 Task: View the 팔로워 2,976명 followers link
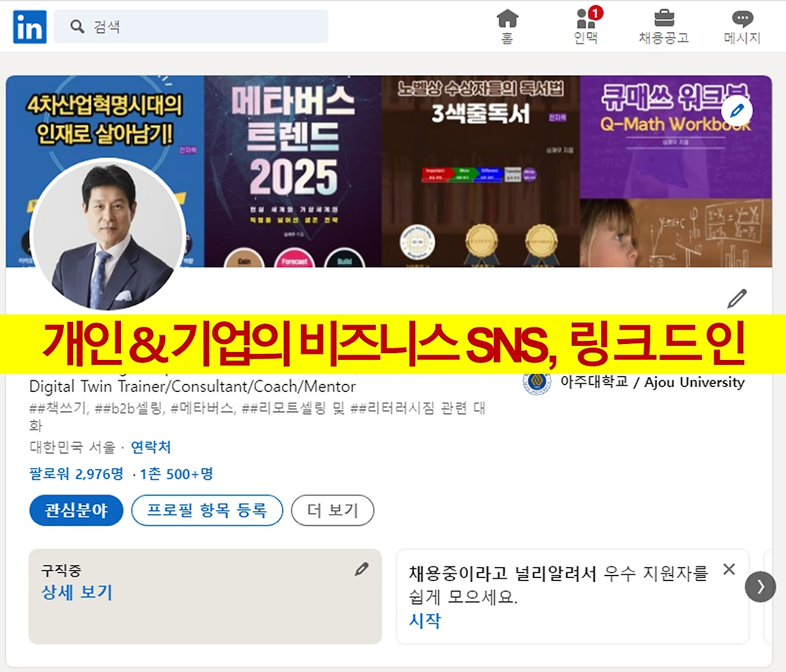click(76, 474)
